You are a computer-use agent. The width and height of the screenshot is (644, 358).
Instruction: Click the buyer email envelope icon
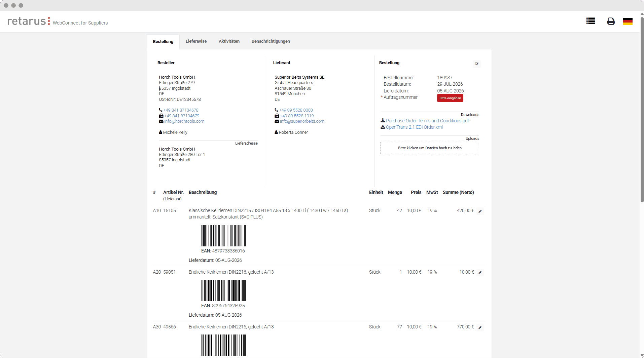click(161, 121)
